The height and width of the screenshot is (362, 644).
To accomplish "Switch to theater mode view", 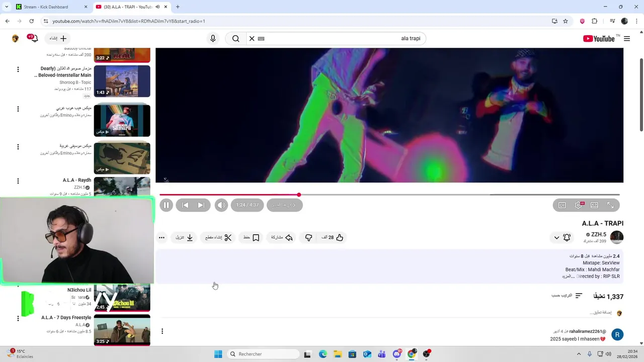I will click(594, 205).
